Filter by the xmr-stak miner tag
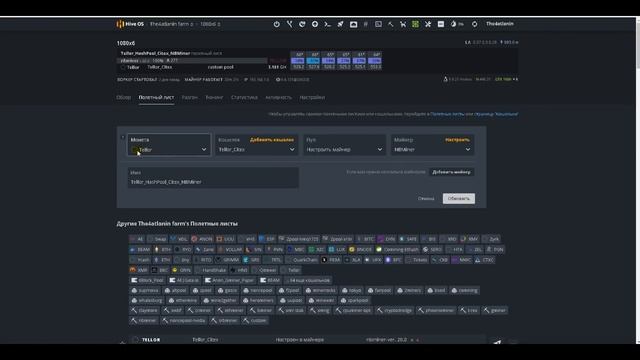The image size is (640, 360). tap(291, 310)
